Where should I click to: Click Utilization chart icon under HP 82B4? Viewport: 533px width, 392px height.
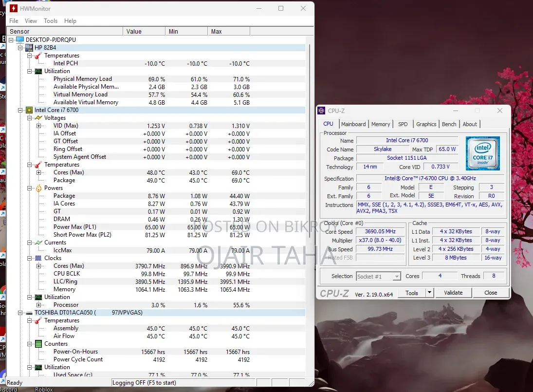[x=39, y=71]
